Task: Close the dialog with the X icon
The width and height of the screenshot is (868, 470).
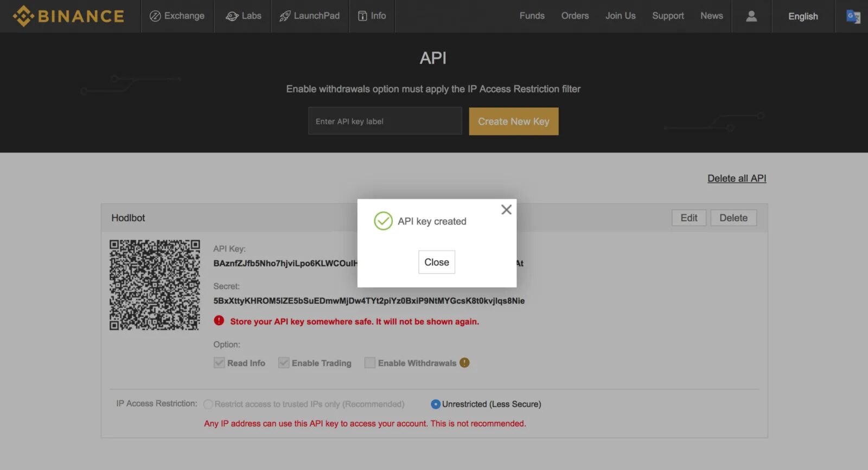Action: (506, 209)
